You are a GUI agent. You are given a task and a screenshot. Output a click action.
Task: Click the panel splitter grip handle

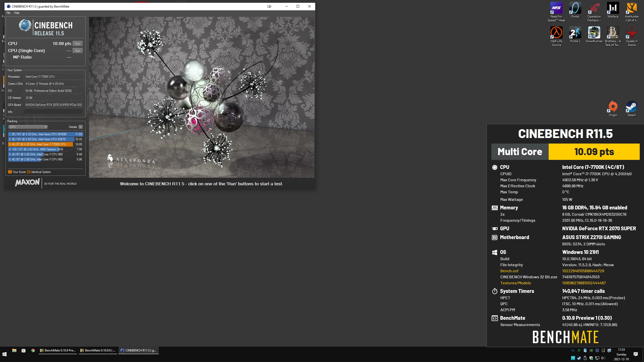click(88, 102)
